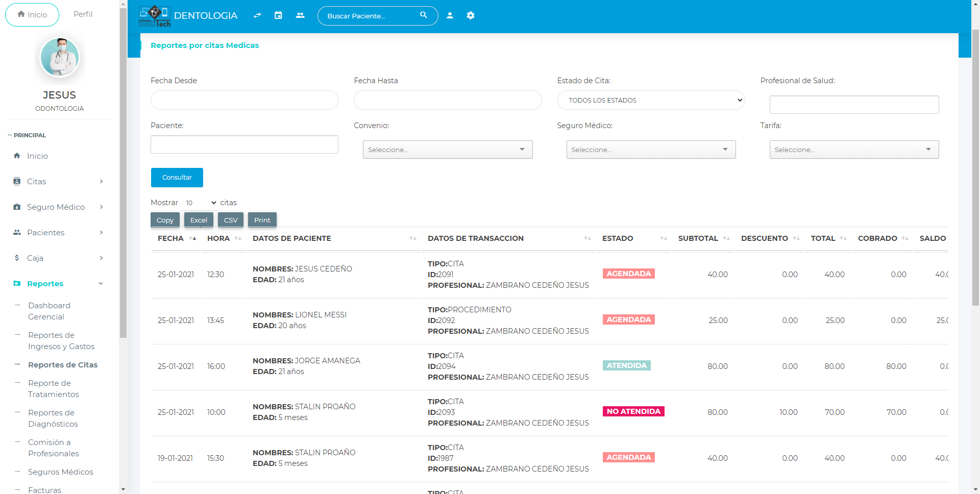The height and width of the screenshot is (494, 980).
Task: Click the Fecha Desde input field
Action: (244, 100)
